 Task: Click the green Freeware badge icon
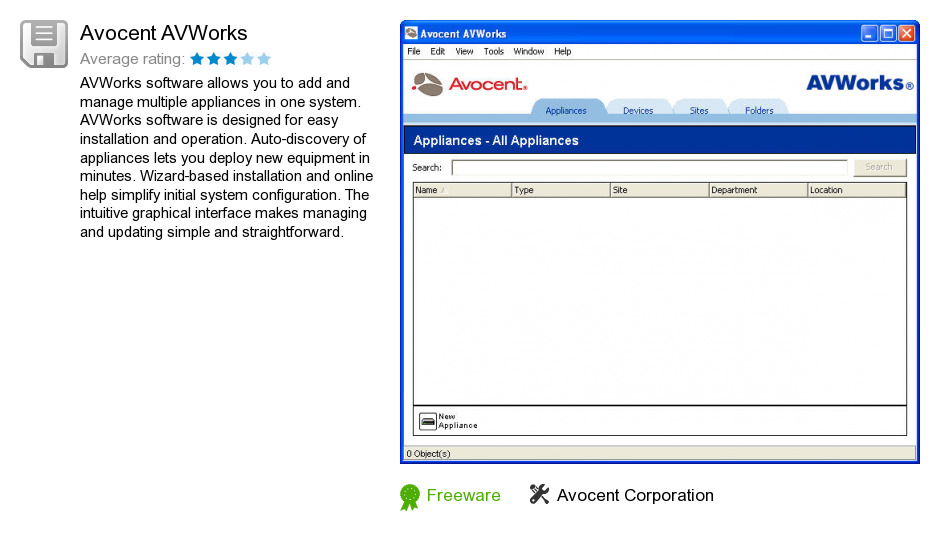pos(409,497)
